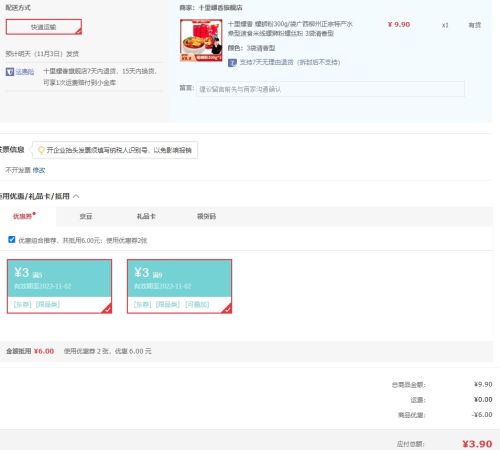The height and width of the screenshot is (450, 500).
Task: Open the product thumbnail image
Action: (201, 40)
